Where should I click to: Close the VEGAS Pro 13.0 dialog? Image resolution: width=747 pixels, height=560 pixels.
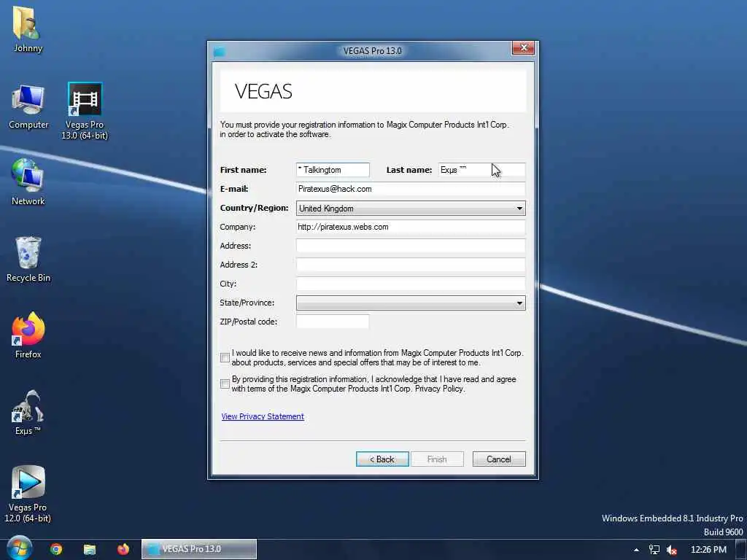(x=523, y=47)
